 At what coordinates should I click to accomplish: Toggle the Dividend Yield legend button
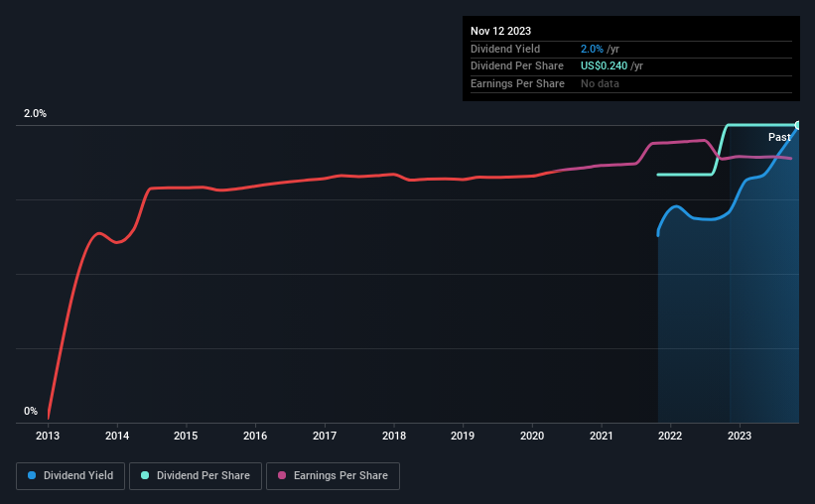70,476
